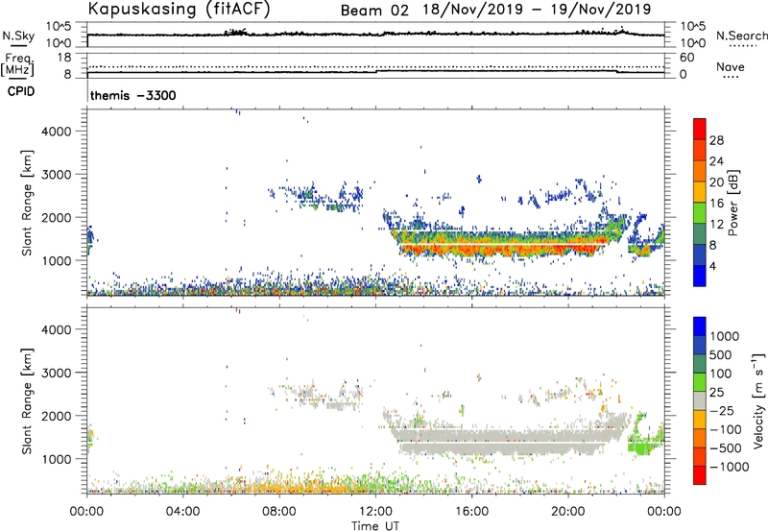The width and height of the screenshot is (768, 532).
Task: Click the 3000 tick on velocity panel
Action: (x=57, y=373)
